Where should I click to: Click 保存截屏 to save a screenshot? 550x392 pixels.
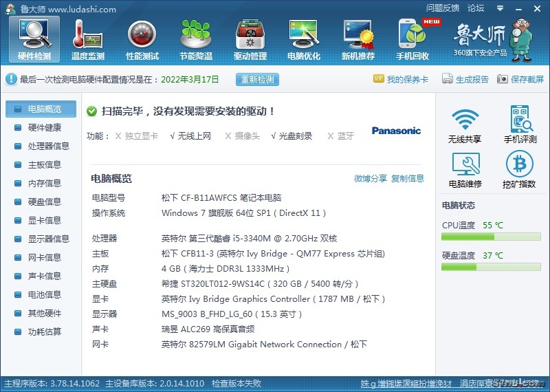pyautogui.click(x=520, y=79)
